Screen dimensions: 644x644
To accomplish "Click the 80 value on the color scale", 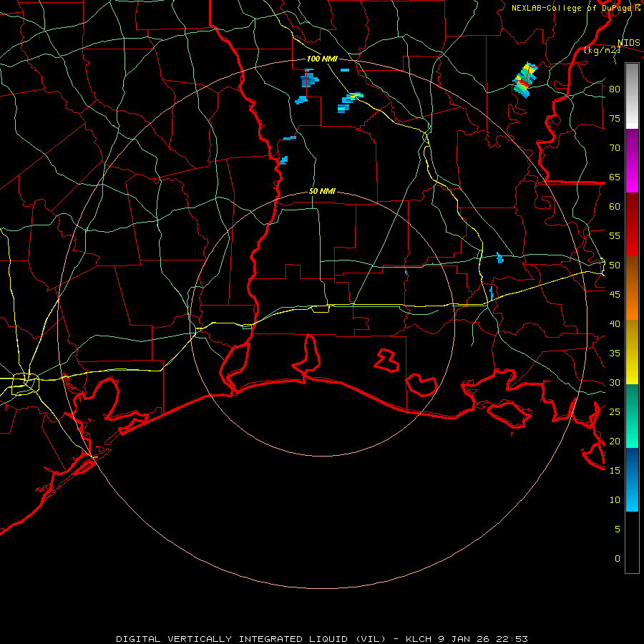I will (615, 89).
